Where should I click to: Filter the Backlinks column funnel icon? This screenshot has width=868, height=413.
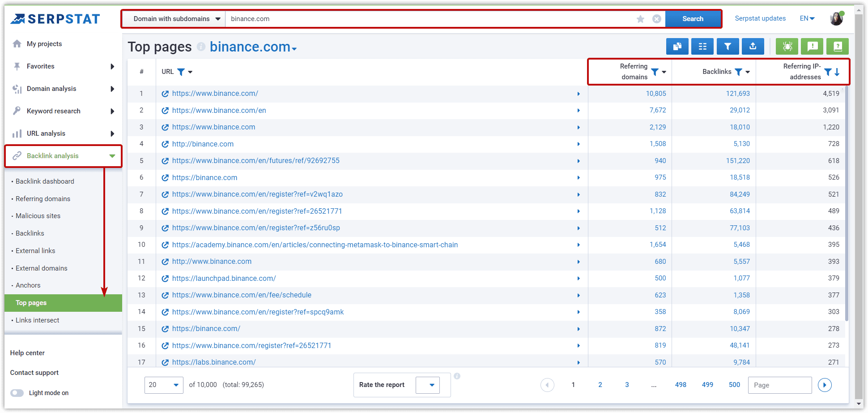pos(738,72)
